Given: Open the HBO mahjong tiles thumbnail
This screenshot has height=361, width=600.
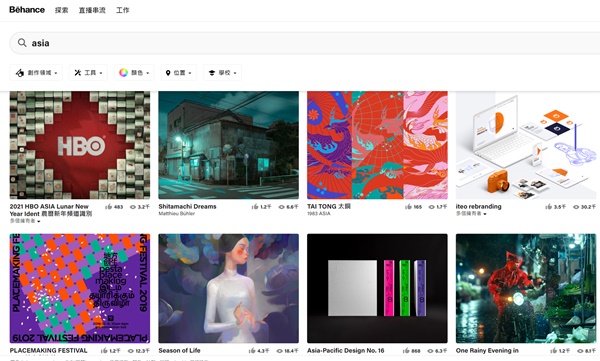Looking at the screenshot, I should 80,145.
